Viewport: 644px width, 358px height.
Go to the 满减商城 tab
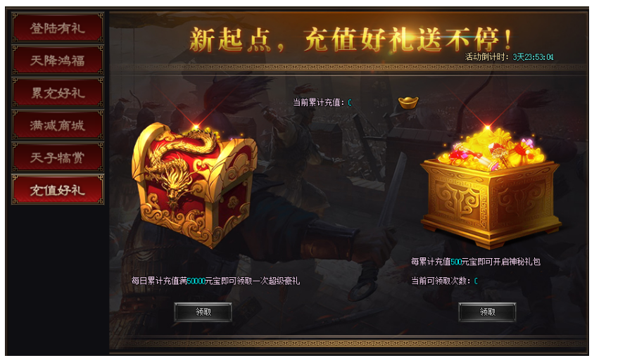point(58,124)
